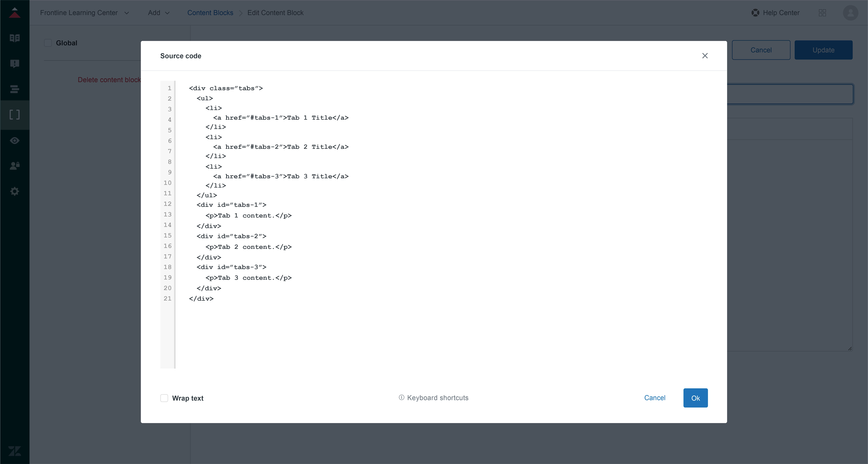The height and width of the screenshot is (464, 868).
Task: Check the Global checkbox
Action: [x=48, y=43]
